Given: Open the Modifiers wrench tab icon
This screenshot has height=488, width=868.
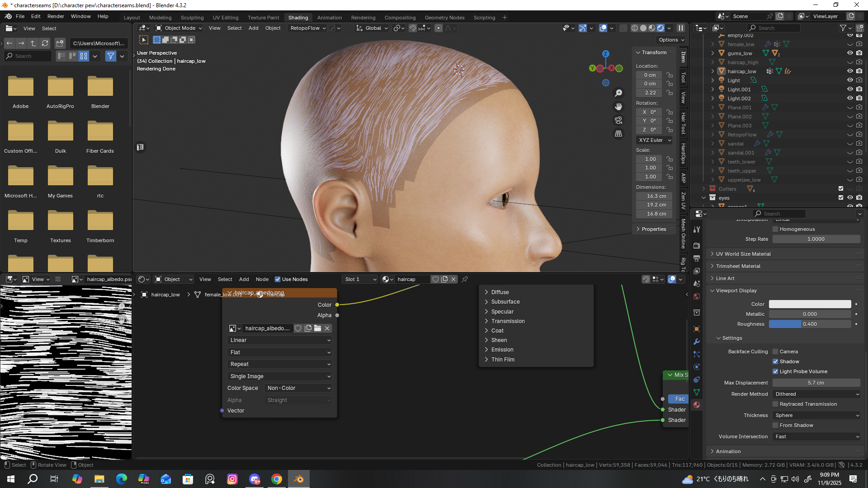Looking at the screenshot, I should tap(697, 342).
